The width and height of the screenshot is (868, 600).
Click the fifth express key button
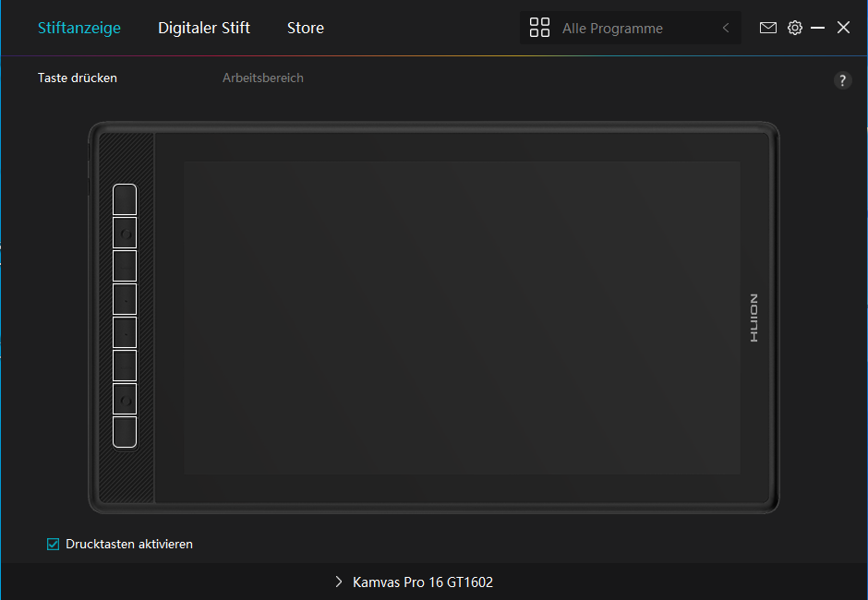pos(125,332)
